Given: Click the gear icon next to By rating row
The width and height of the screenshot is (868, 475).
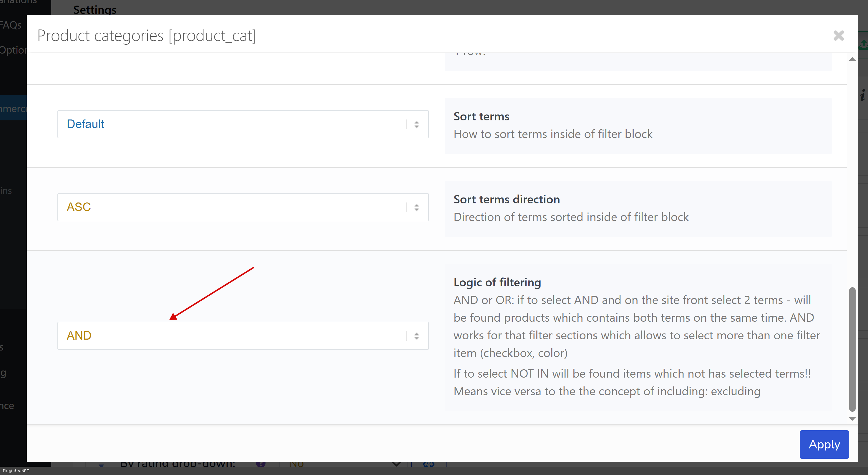Looking at the screenshot, I should coord(428,464).
